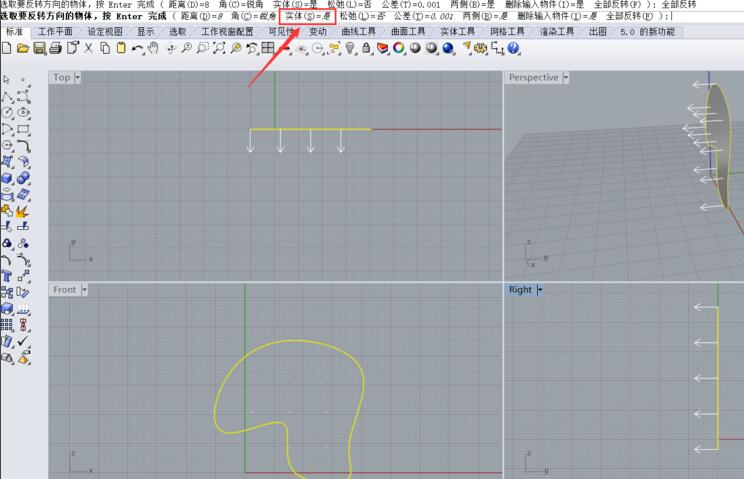Screen dimensions: 744x479
Task: Select the Pan hand tool
Action: [155, 48]
